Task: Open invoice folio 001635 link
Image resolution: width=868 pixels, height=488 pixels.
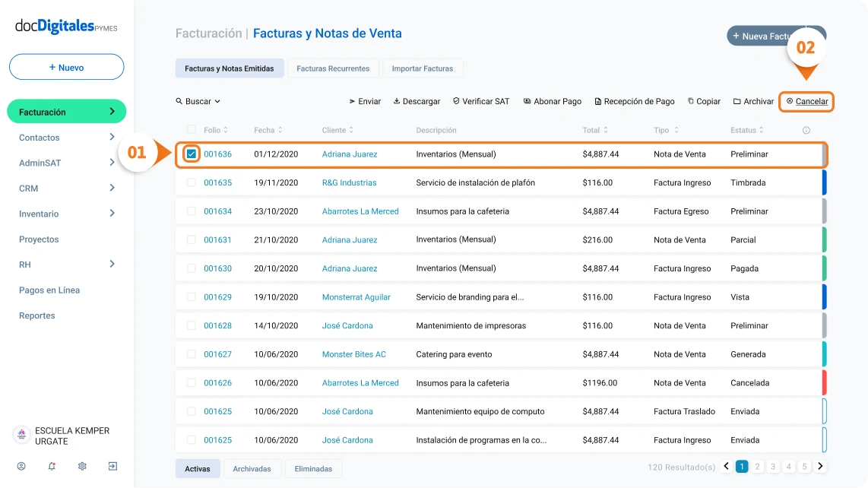Action: (217, 182)
